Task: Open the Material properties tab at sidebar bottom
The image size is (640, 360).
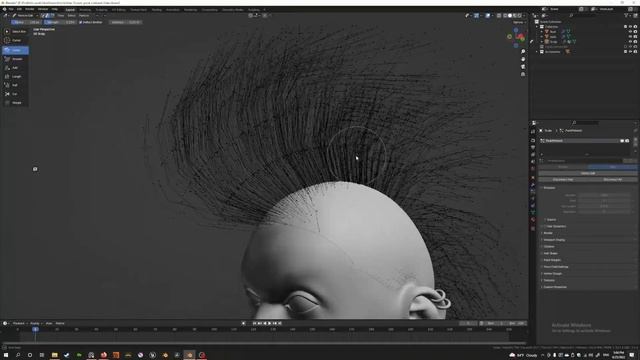Action: pos(533,220)
